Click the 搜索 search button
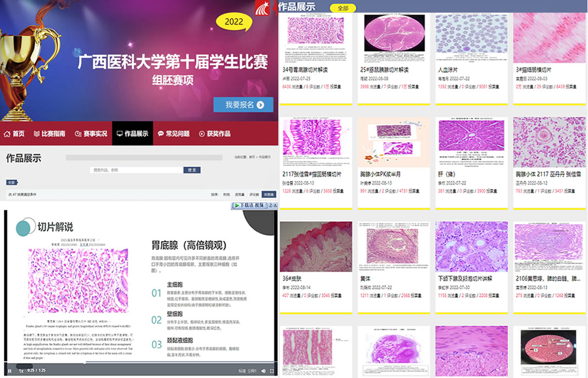The height and width of the screenshot is (378, 588). [192, 170]
